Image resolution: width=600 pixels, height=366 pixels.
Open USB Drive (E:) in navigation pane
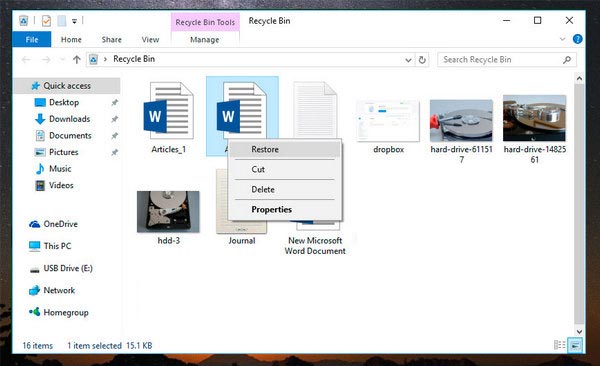tap(68, 268)
